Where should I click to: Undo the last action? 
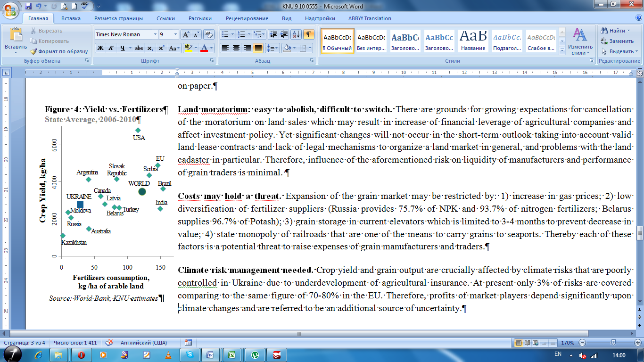(x=39, y=6)
